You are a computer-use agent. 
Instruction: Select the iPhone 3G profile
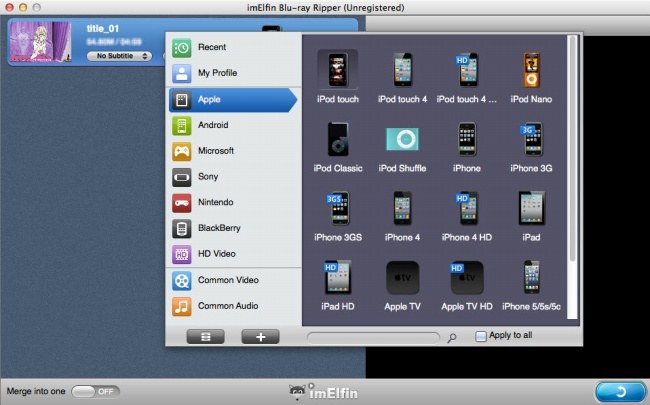531,146
